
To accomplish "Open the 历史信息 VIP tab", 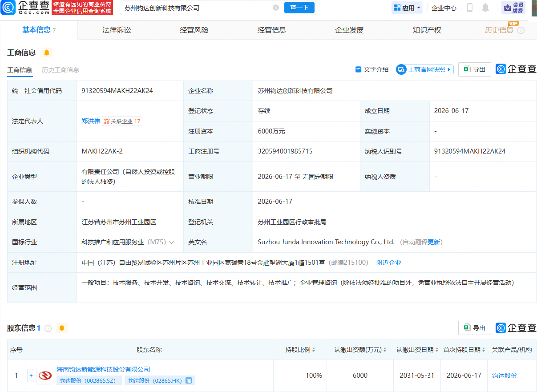I will [x=499, y=30].
